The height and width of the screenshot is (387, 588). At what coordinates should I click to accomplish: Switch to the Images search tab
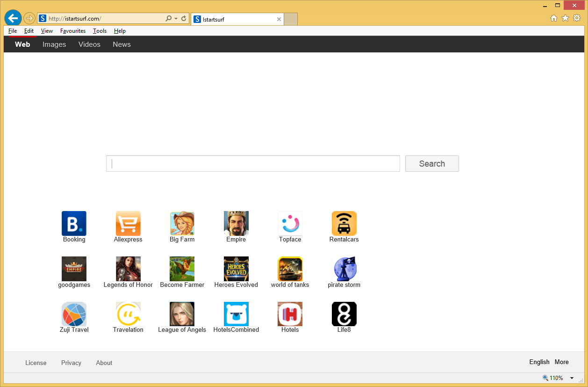pos(54,44)
